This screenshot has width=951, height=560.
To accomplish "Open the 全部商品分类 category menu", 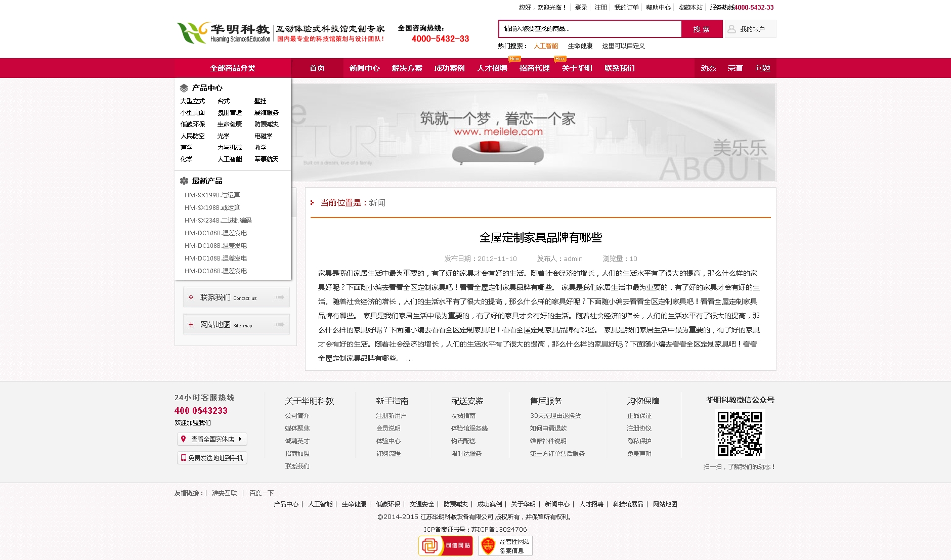I will click(x=233, y=68).
